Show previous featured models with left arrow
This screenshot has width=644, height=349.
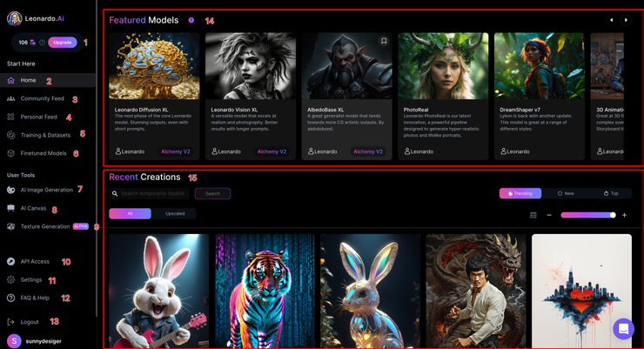(611, 20)
